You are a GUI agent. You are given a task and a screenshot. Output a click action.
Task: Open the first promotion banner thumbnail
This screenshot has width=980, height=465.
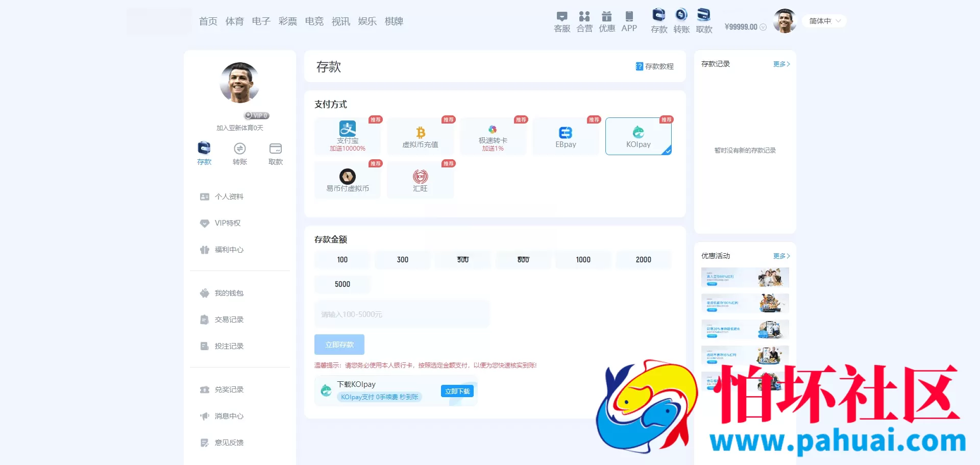[x=745, y=277]
